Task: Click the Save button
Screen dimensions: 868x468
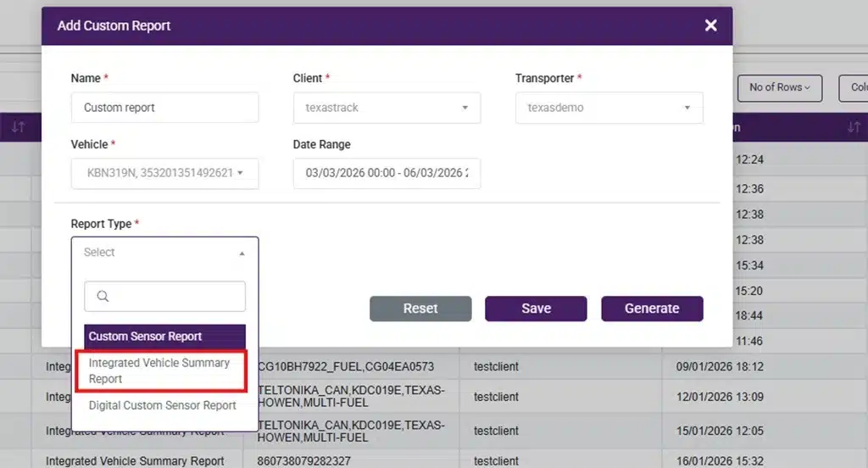Action: click(536, 309)
